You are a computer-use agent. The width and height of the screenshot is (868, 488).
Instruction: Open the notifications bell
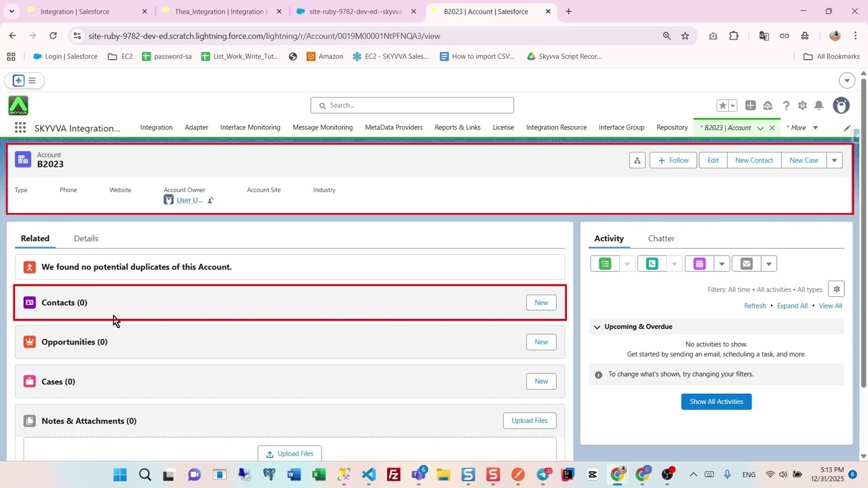pyautogui.click(x=819, y=105)
